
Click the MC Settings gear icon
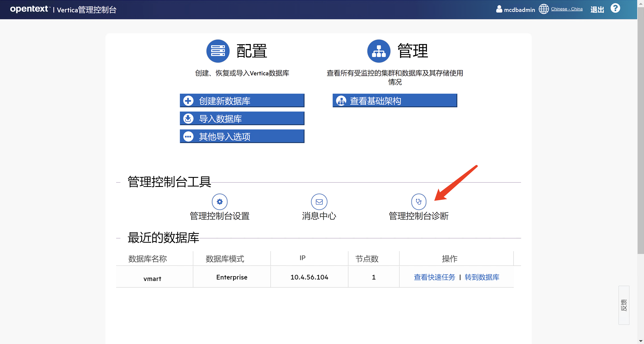219,202
